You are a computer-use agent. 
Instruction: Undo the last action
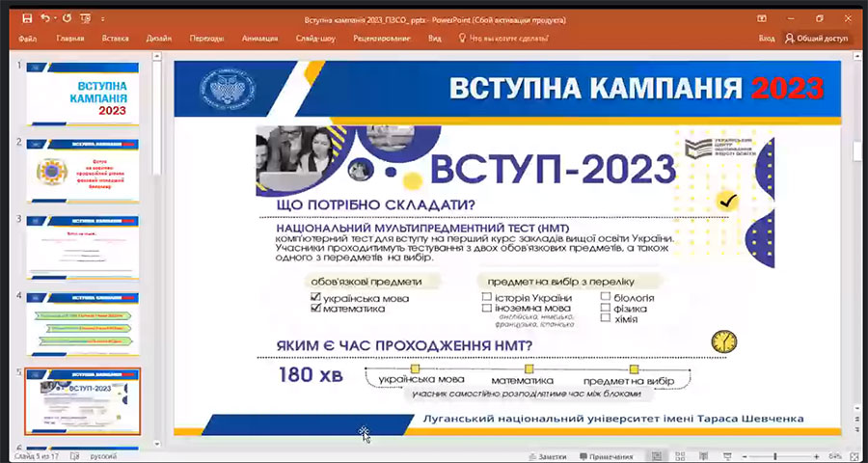(45, 19)
